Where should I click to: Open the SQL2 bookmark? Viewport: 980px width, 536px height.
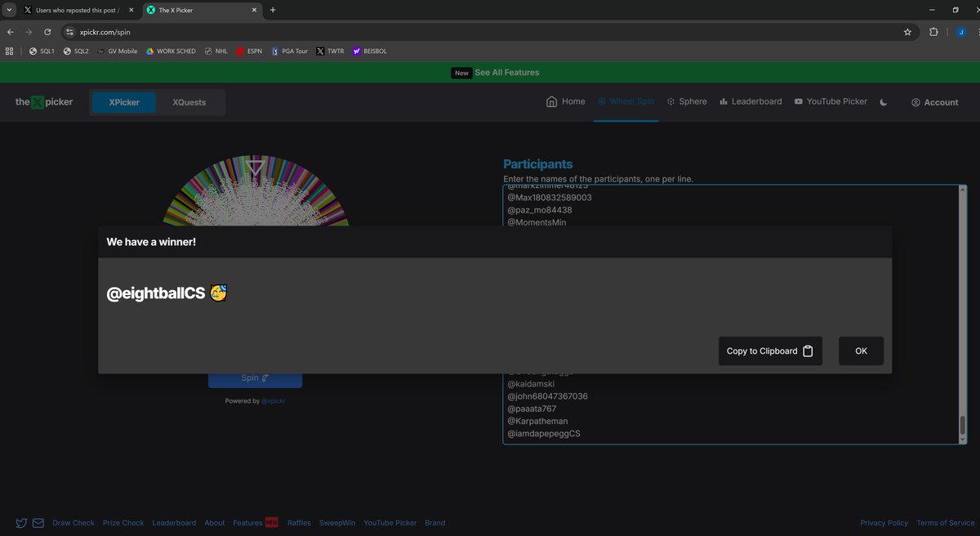(x=76, y=51)
